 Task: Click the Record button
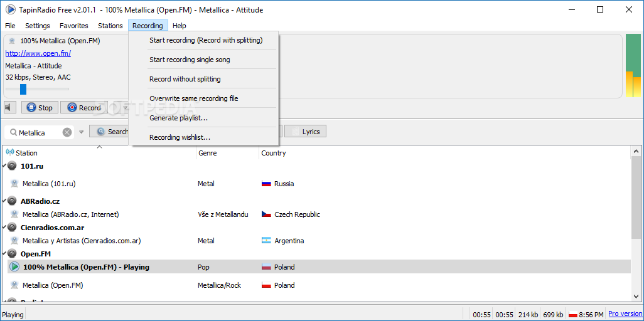[x=83, y=108]
